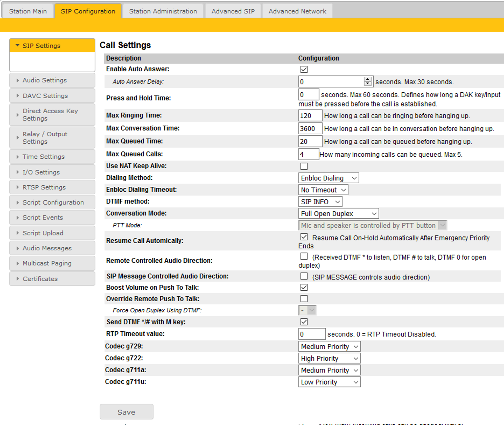Open the Dialing Method dropdown
Image resolution: width=504 pixels, height=425 pixels.
click(329, 178)
